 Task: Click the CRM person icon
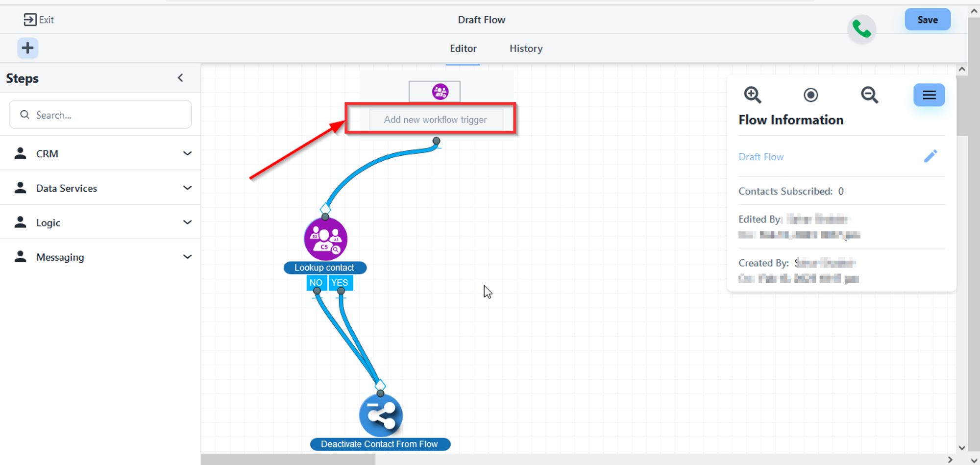pyautogui.click(x=20, y=153)
